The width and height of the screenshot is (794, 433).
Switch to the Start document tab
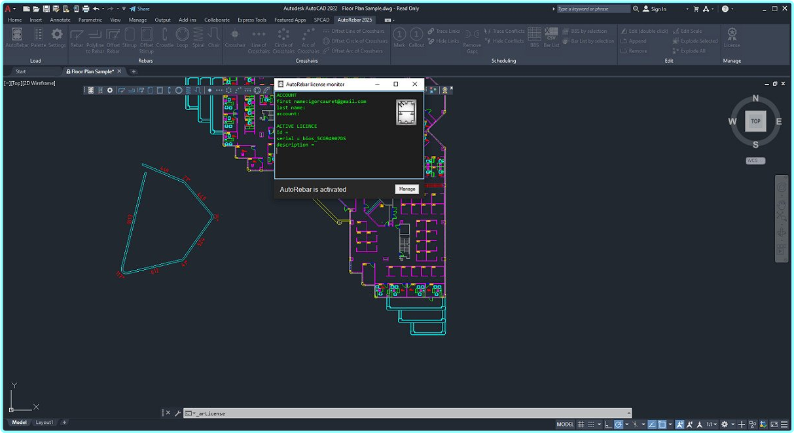21,71
